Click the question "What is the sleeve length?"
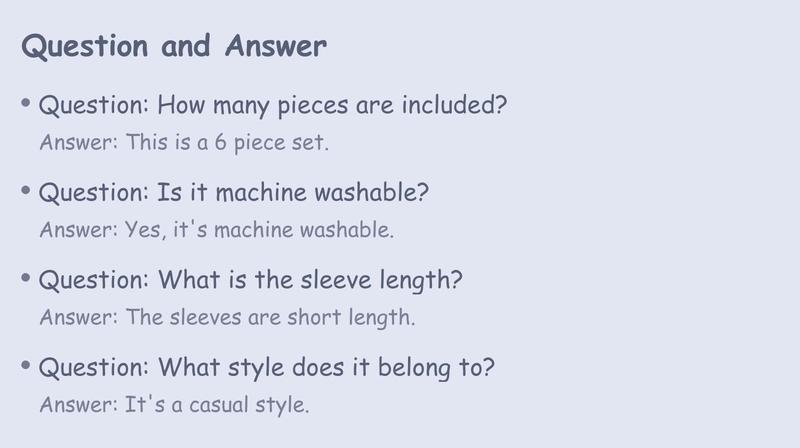Image resolution: width=800 pixels, height=448 pixels. coord(310,281)
